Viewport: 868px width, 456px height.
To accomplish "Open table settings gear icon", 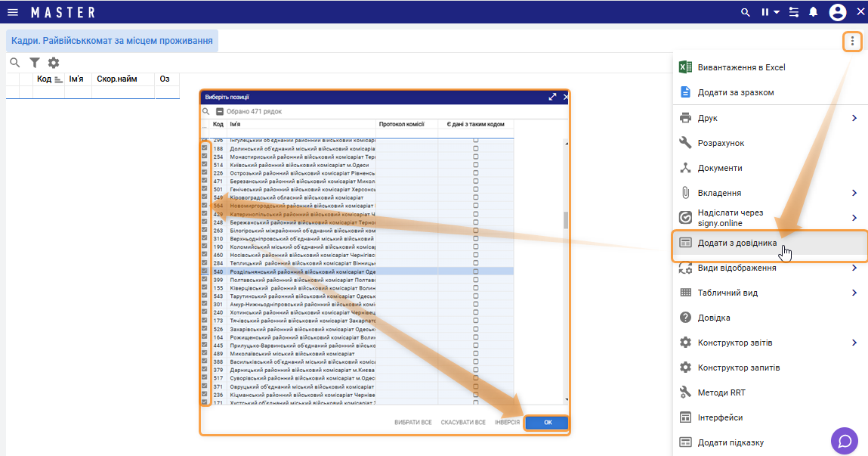I will (54, 63).
